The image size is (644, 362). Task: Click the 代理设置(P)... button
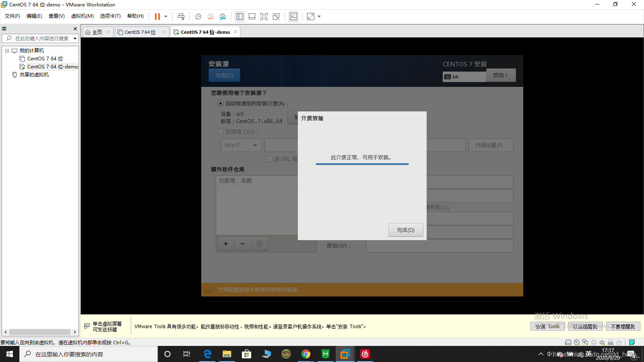pos(491,145)
